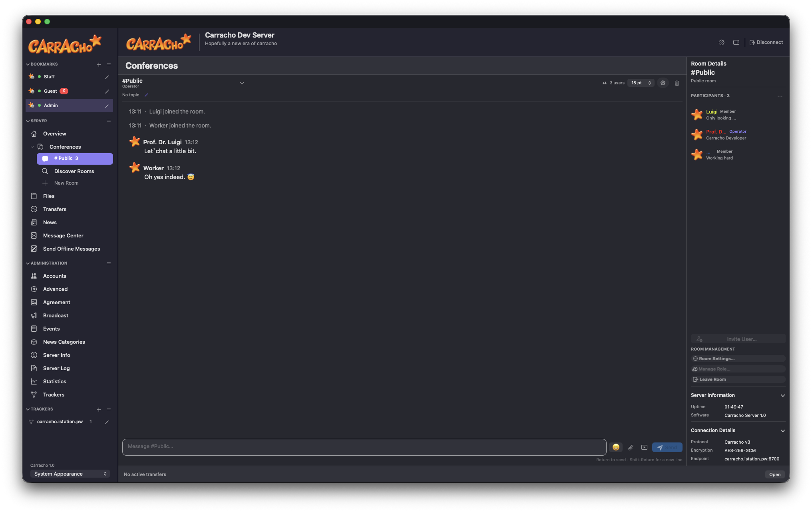Collapse the Administration section chevron
Viewport: 812px width, 512px height.
point(28,263)
